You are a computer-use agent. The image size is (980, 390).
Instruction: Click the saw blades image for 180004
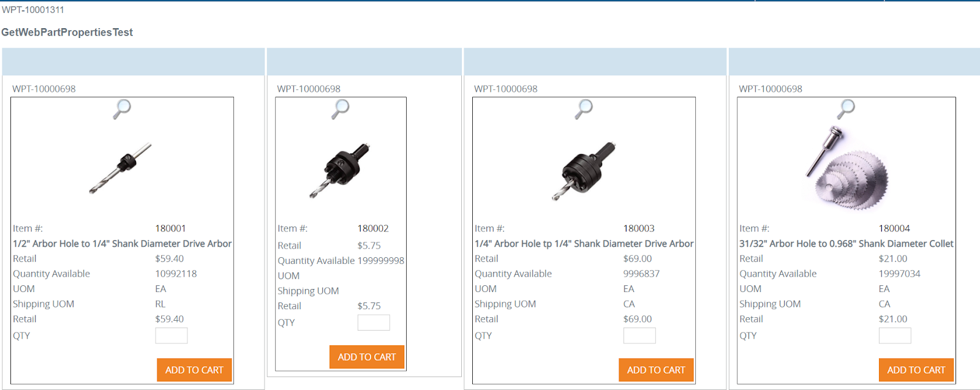coord(847,167)
